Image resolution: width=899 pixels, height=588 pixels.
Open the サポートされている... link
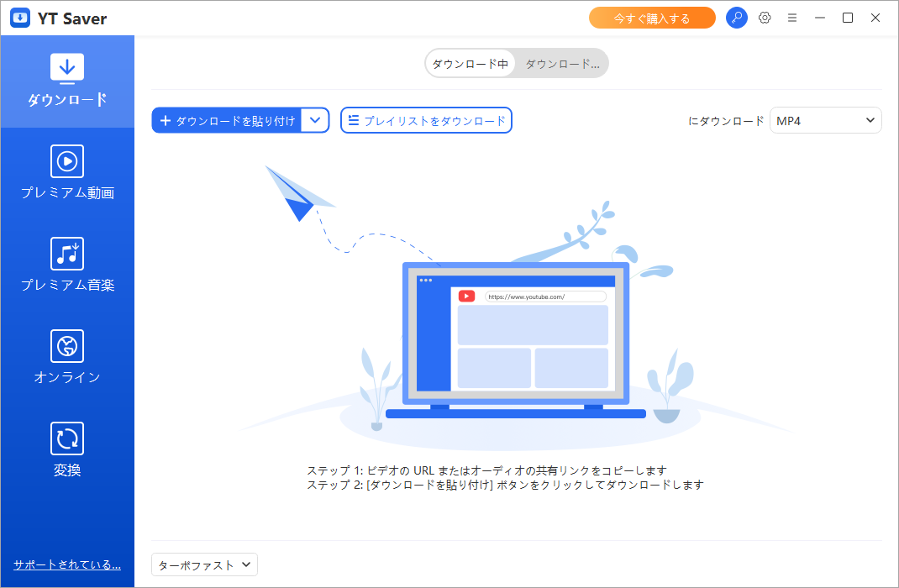click(x=67, y=564)
